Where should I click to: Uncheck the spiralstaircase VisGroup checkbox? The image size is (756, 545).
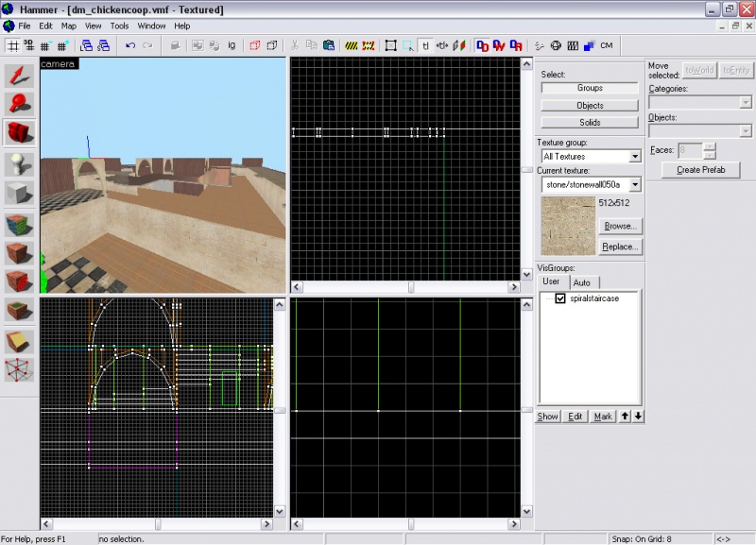[x=560, y=298]
